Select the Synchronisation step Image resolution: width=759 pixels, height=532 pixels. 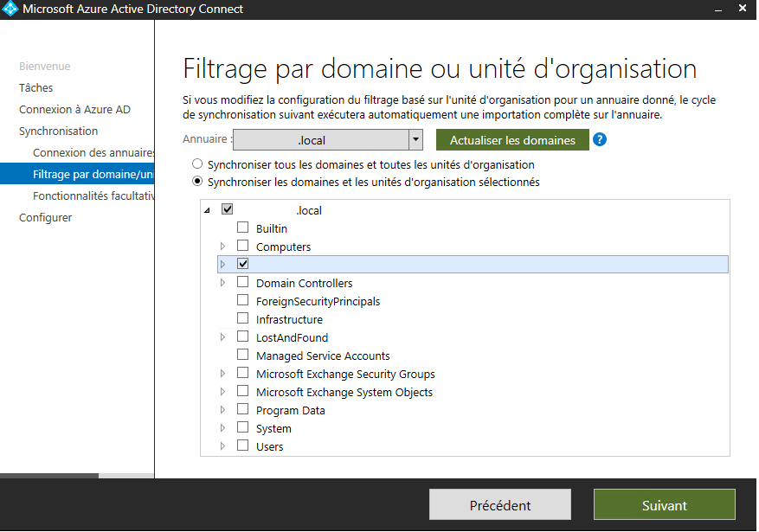point(58,131)
